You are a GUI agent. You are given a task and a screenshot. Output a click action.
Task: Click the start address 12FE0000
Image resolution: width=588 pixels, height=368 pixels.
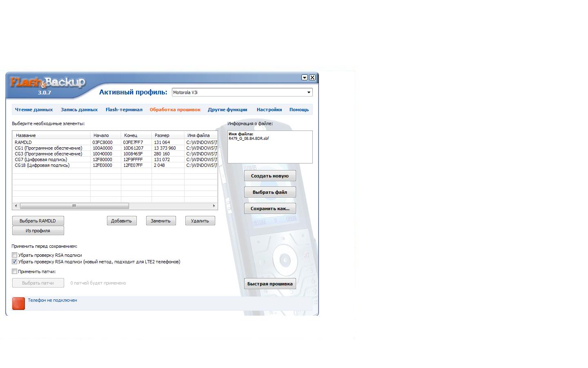tap(102, 165)
